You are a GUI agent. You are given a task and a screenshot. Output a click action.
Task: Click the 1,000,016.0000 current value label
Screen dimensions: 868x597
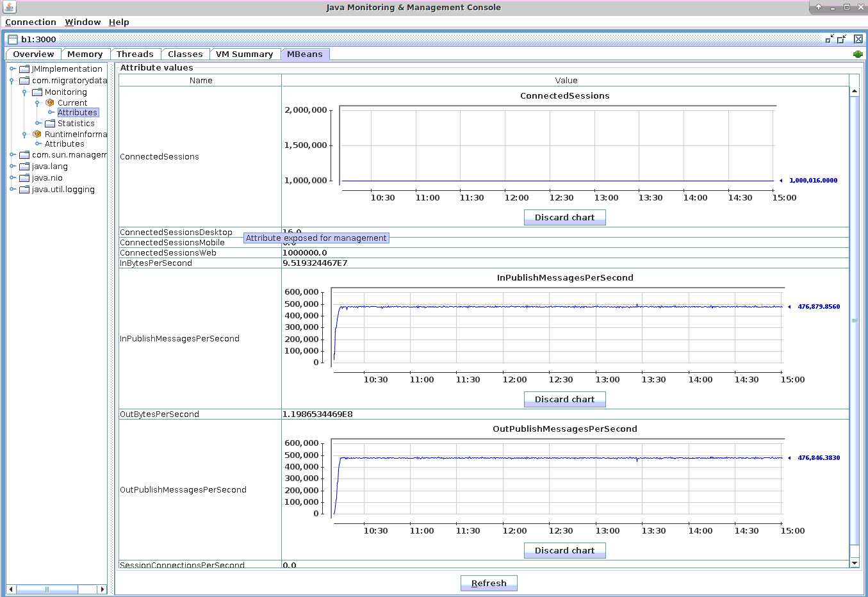click(x=813, y=181)
